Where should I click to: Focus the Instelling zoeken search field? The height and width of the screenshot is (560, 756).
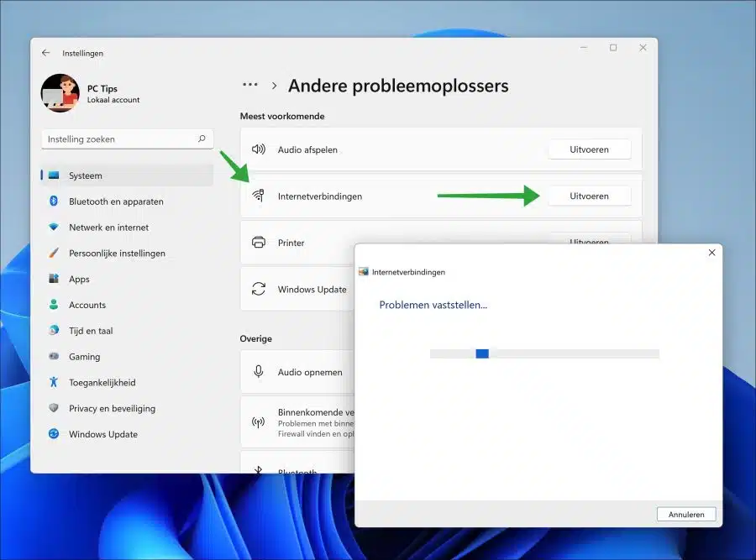[128, 139]
